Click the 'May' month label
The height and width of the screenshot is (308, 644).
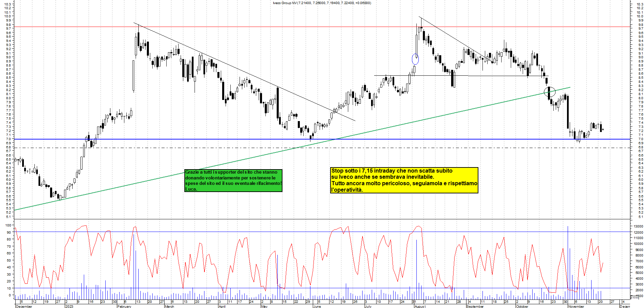[264, 306]
